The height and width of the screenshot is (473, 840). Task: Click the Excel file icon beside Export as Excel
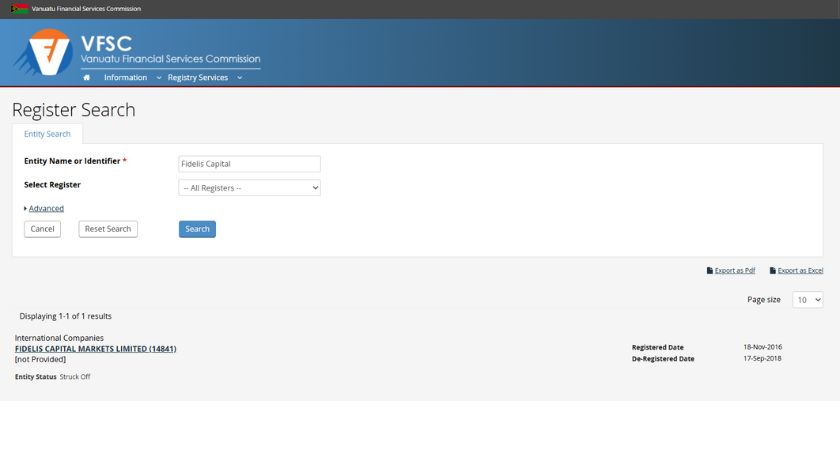coord(773,271)
